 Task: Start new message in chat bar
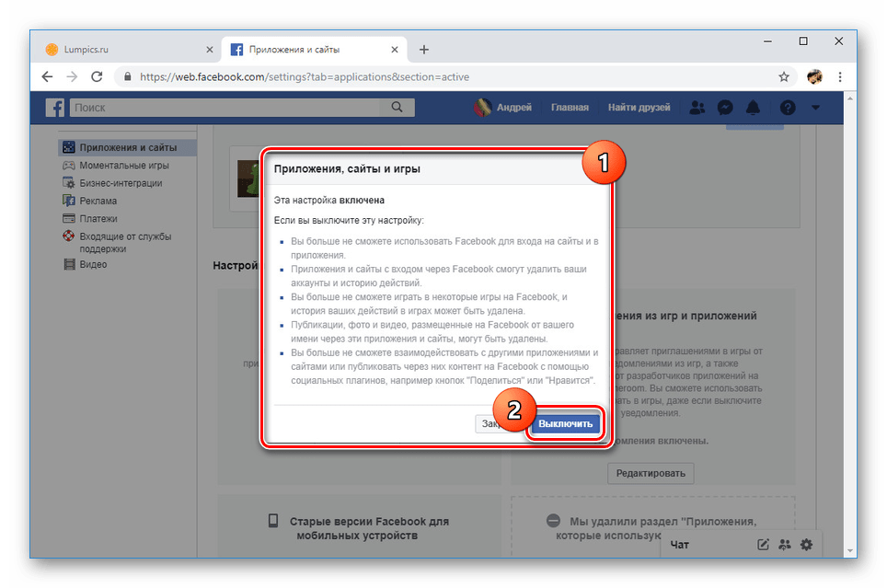763,545
